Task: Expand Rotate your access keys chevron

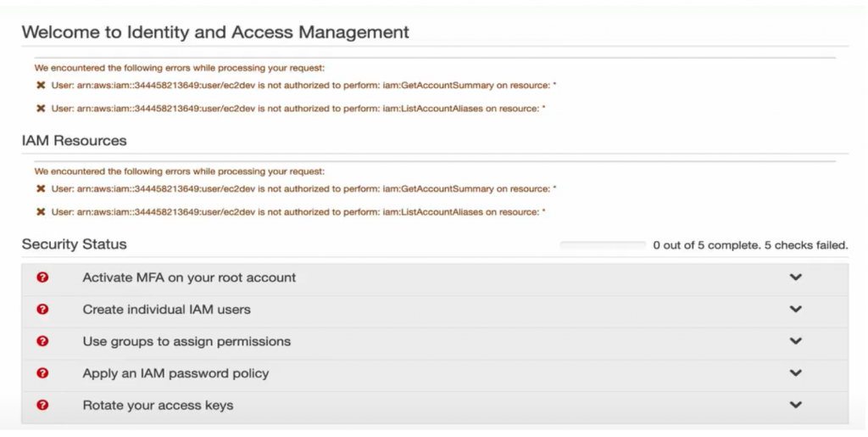Action: (x=795, y=406)
